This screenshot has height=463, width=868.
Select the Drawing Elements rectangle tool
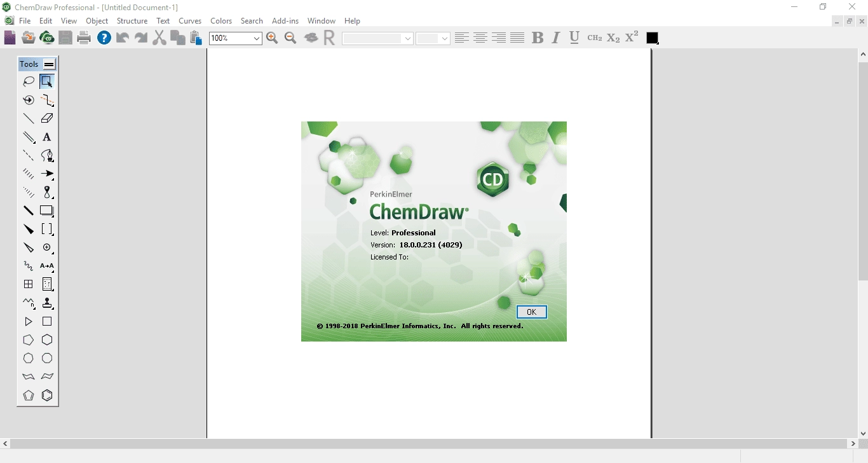pyautogui.click(x=47, y=211)
